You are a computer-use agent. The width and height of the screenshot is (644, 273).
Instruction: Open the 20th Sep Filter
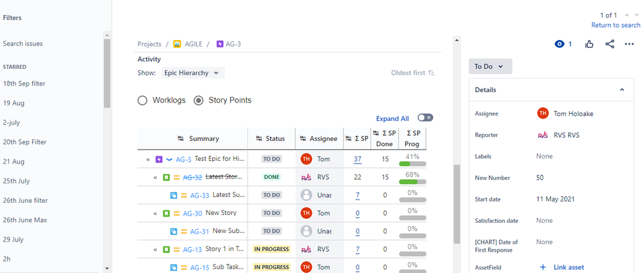point(24,142)
